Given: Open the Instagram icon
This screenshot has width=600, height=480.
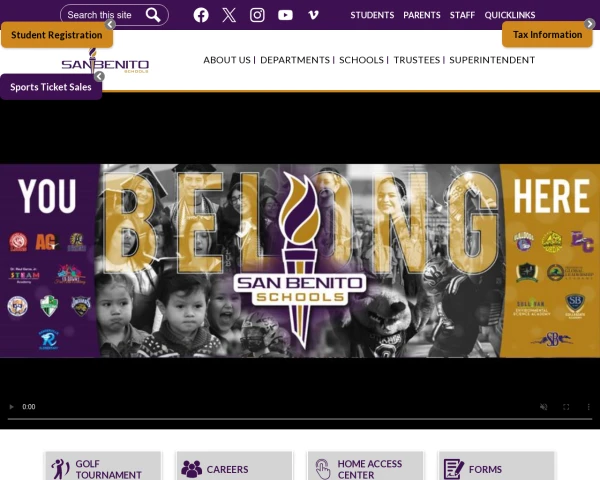Looking at the screenshot, I should [x=257, y=15].
